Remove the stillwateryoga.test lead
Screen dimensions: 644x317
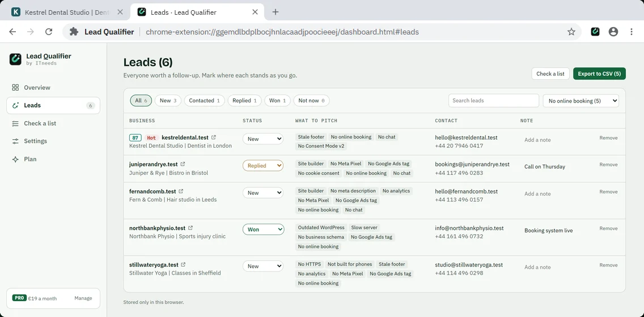click(608, 265)
